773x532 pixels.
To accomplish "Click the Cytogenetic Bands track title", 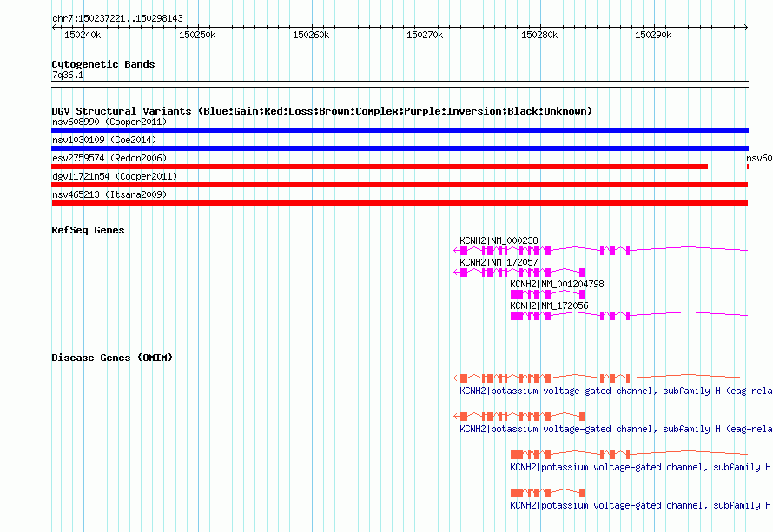I will (x=103, y=64).
